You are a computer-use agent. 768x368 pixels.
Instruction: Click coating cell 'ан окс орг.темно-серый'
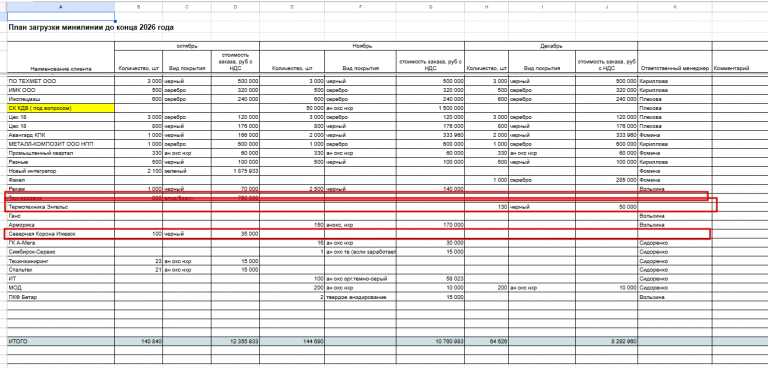coord(360,279)
